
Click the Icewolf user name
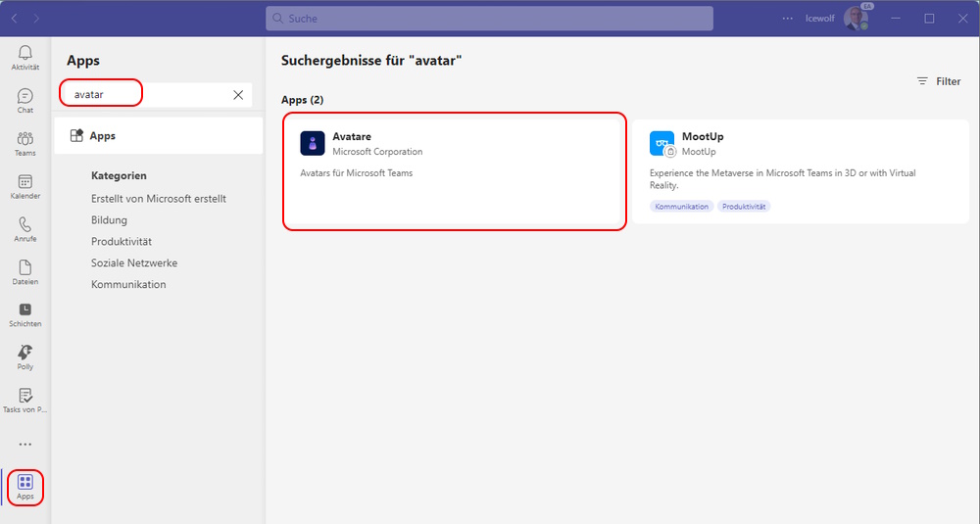click(x=820, y=18)
